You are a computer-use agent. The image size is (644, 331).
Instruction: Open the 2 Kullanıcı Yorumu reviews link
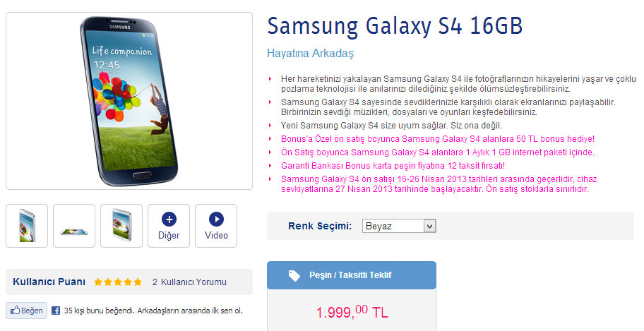point(189,282)
